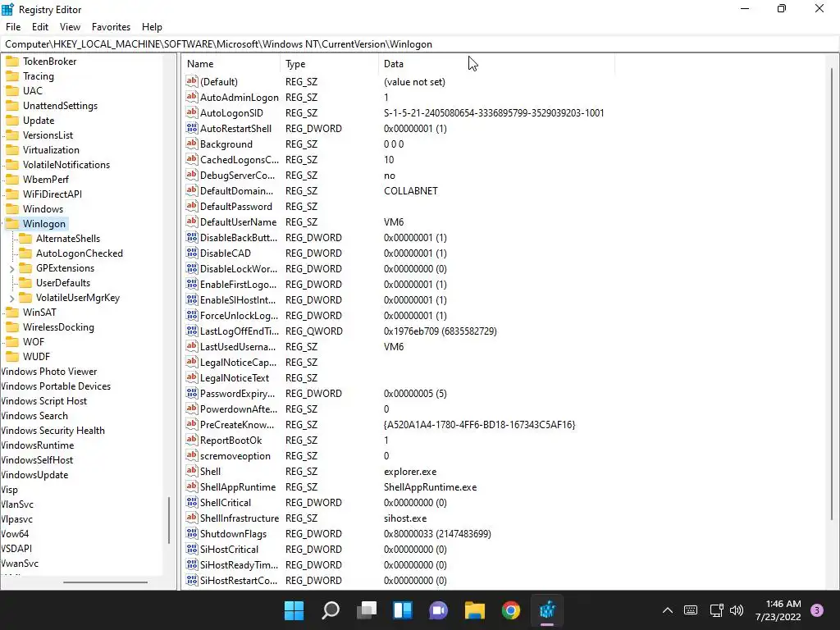Select the Virtualization tree key
The image size is (840, 630).
(51, 150)
